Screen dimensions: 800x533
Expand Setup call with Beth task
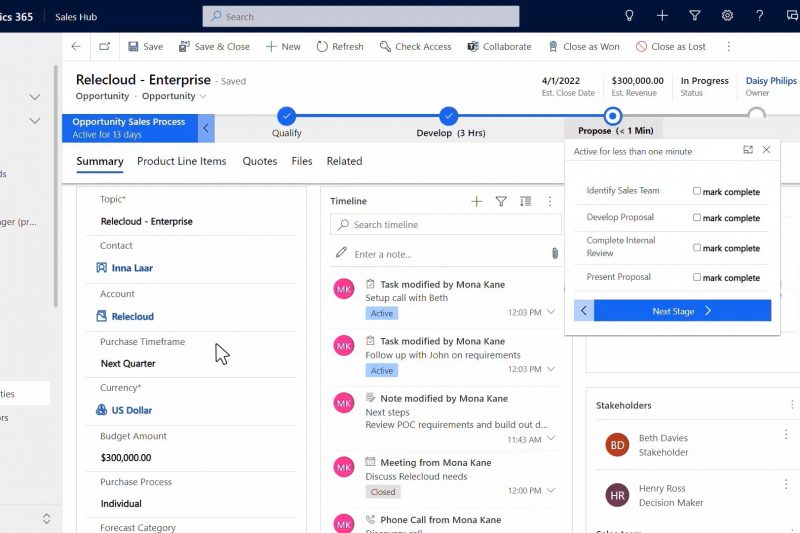point(551,312)
